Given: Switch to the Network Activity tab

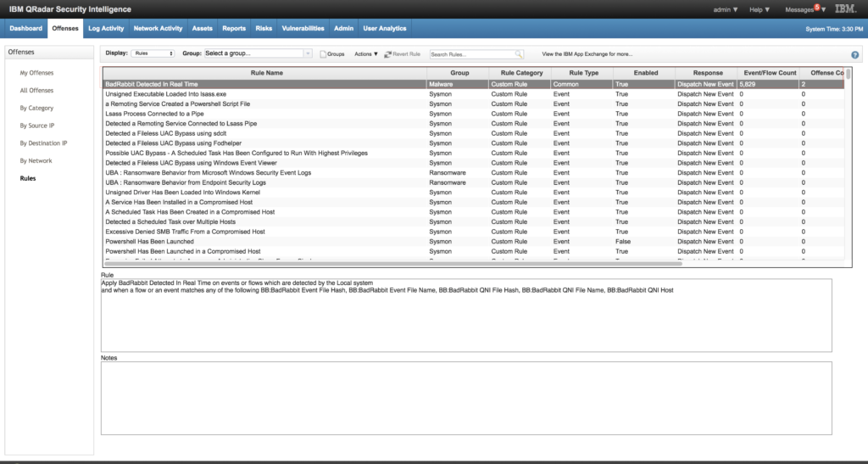Looking at the screenshot, I should pyautogui.click(x=158, y=28).
